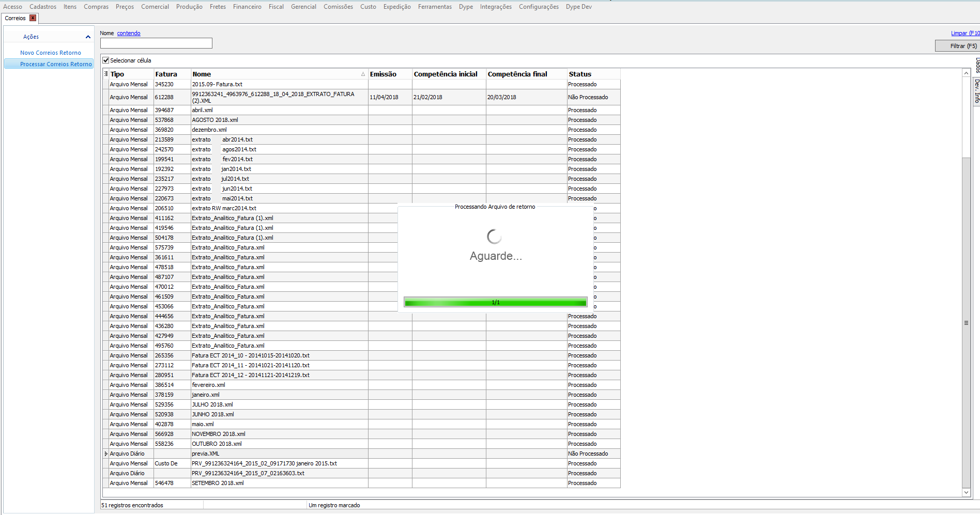The height and width of the screenshot is (515, 980).
Task: Open the Dype Dev menu
Action: click(578, 7)
